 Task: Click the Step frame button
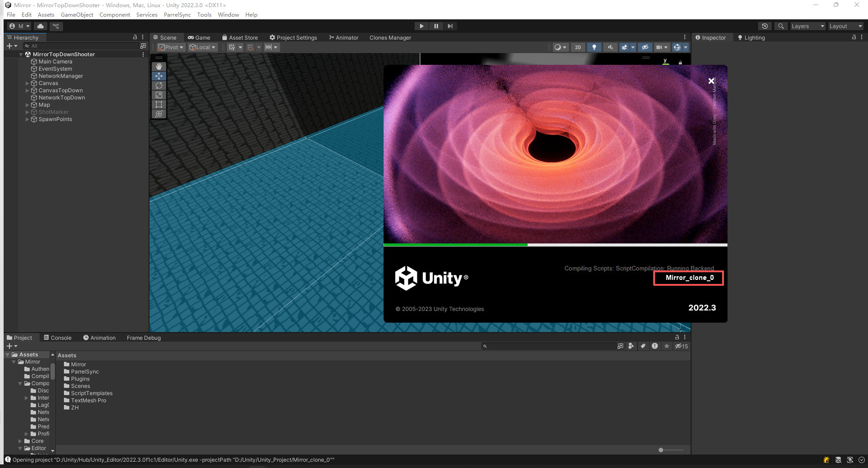tap(450, 26)
